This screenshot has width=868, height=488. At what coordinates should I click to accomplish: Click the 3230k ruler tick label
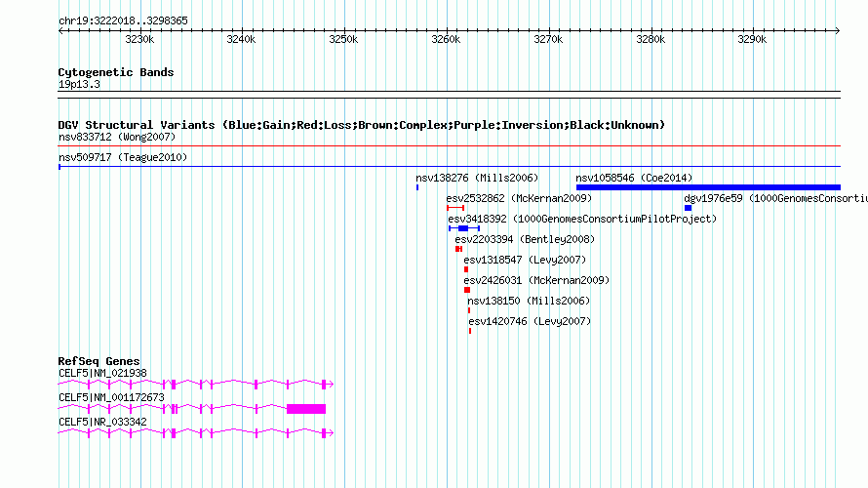(x=139, y=39)
